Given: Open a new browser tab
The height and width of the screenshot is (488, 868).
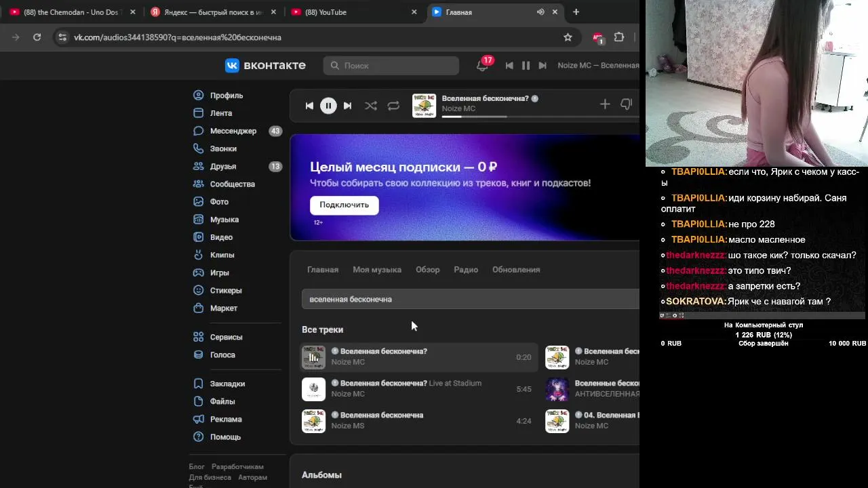Looking at the screenshot, I should click(x=576, y=12).
